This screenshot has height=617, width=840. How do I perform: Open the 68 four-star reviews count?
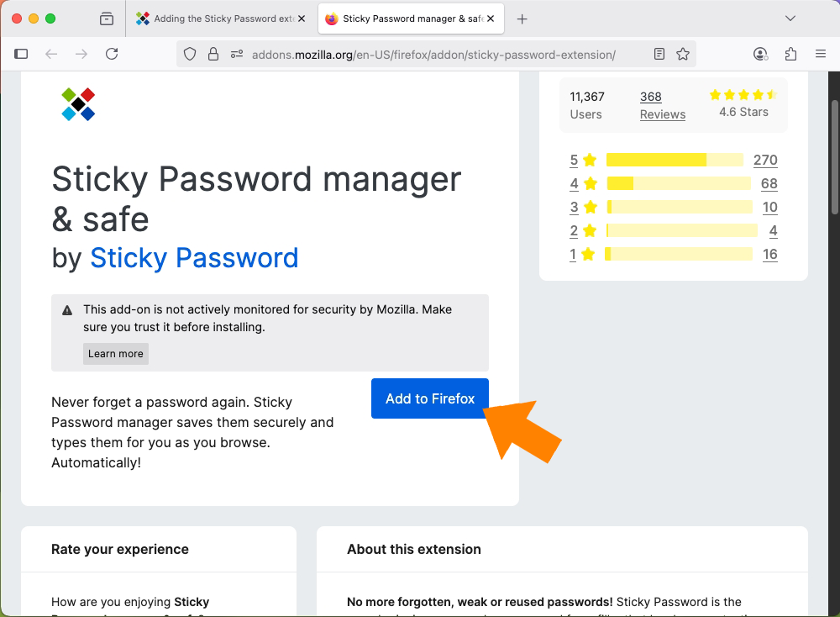coord(769,183)
